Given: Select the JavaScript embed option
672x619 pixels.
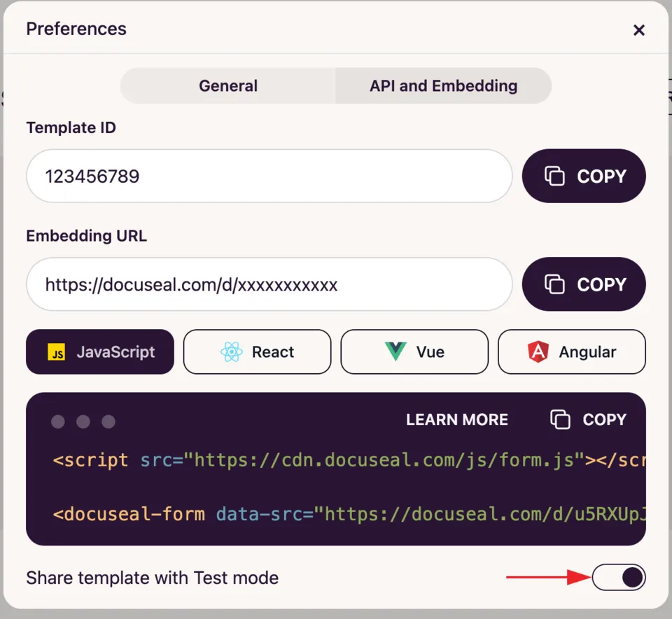Looking at the screenshot, I should coord(100,352).
